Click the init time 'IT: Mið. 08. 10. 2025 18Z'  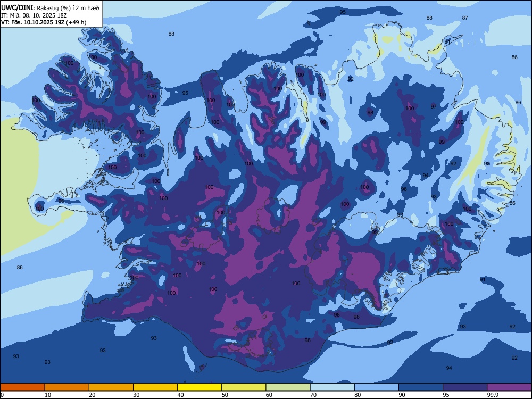coord(34,15)
